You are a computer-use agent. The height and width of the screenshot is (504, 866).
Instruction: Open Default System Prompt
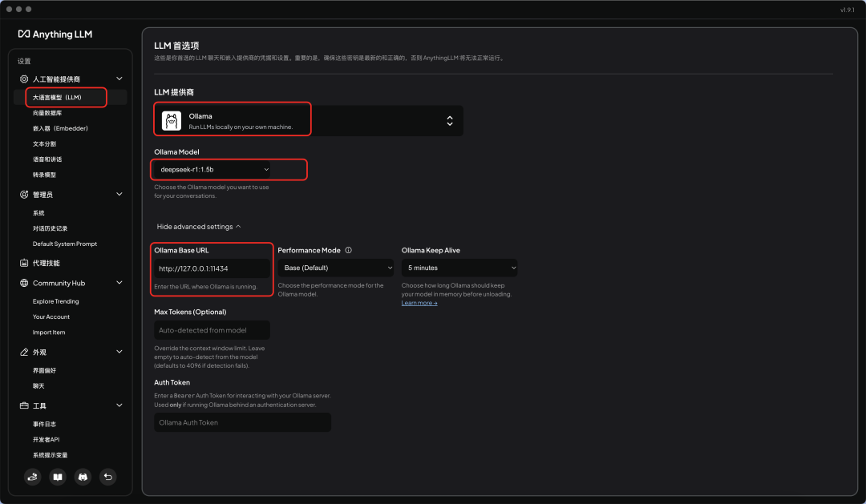click(x=65, y=244)
